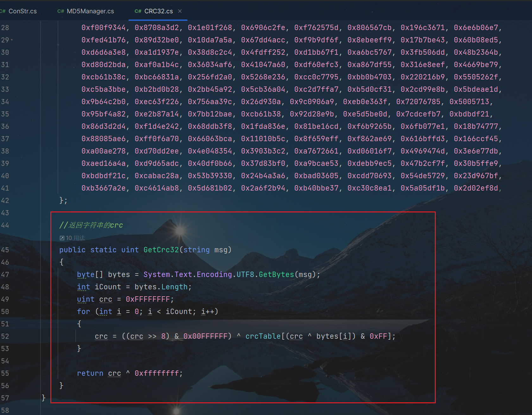Click the for keyword on line 50
The image size is (532, 415).
click(x=84, y=311)
